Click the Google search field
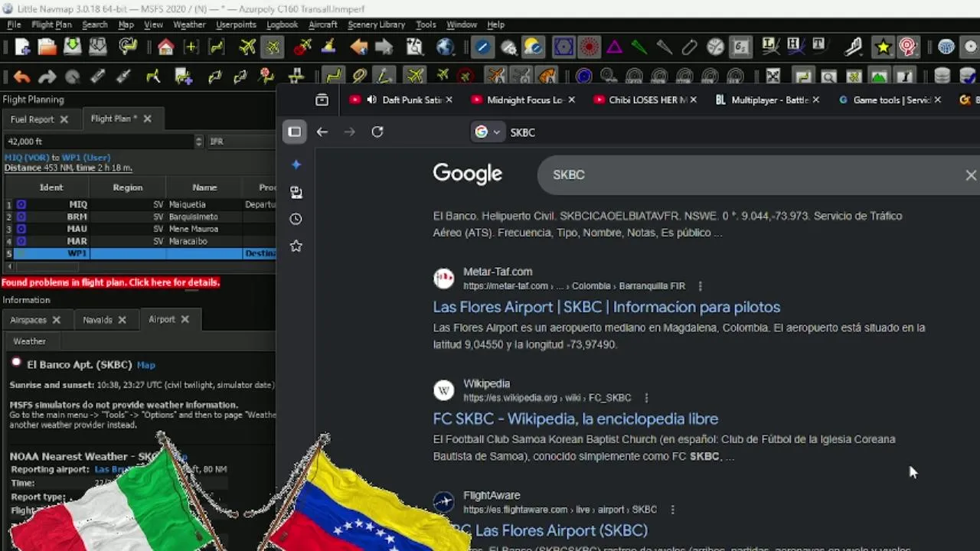980x551 pixels. tap(758, 175)
